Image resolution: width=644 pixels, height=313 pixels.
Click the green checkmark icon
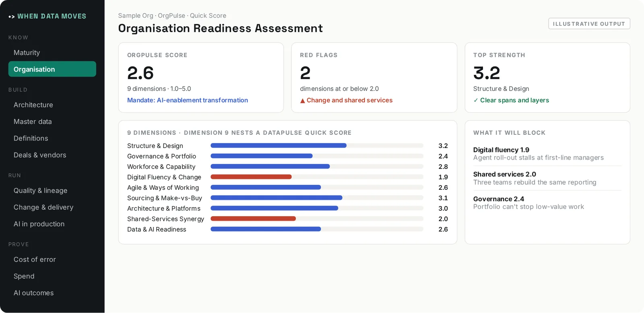click(x=476, y=100)
